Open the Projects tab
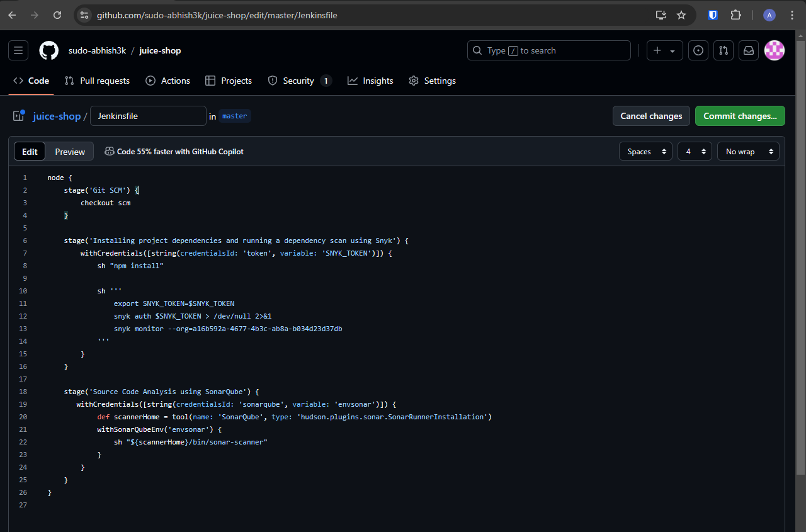This screenshot has height=532, width=806. 228,81
